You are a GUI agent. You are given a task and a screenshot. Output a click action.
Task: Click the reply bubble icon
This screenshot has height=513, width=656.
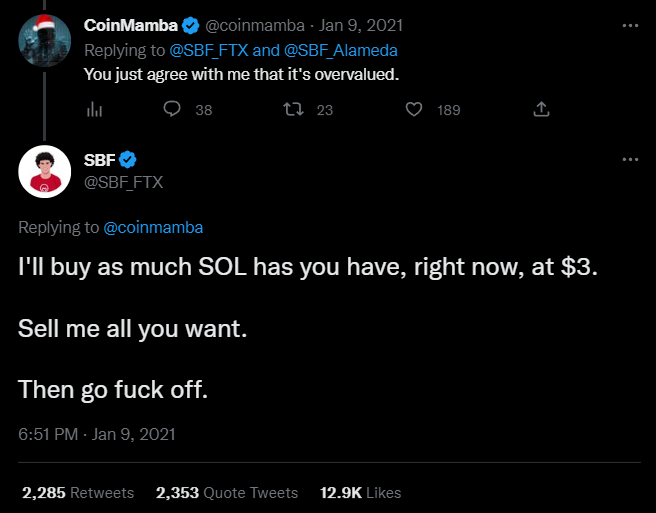pos(172,110)
